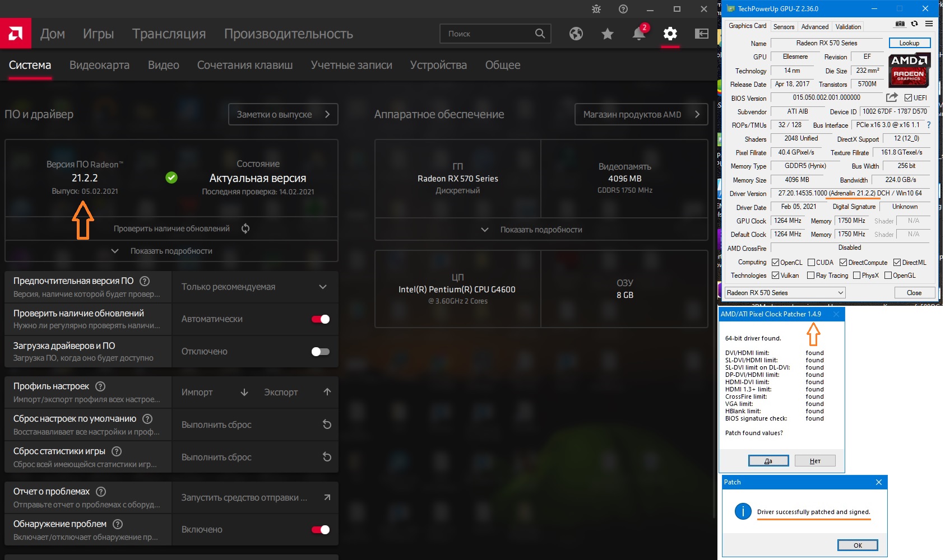Open help for Отчет о проблемах
The image size is (945, 560).
click(101, 492)
